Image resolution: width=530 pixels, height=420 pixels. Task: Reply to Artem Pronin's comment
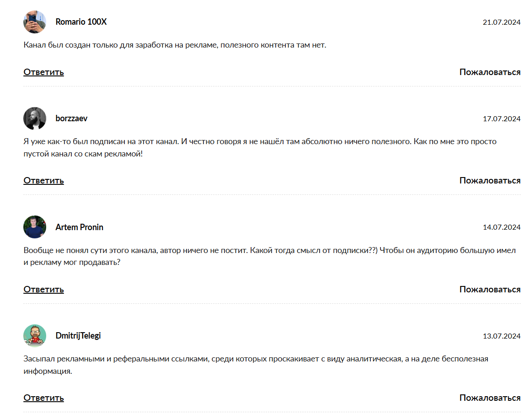coord(43,290)
